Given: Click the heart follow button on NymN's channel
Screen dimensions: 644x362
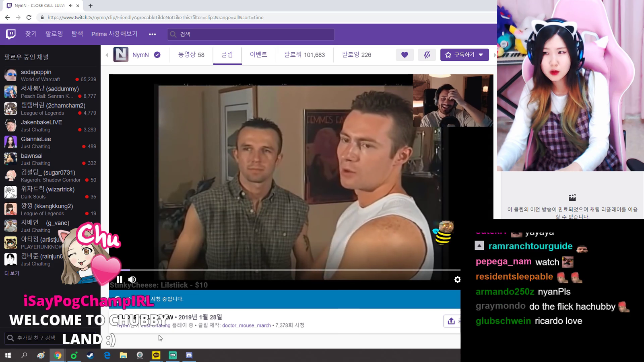Looking at the screenshot, I should tap(405, 55).
